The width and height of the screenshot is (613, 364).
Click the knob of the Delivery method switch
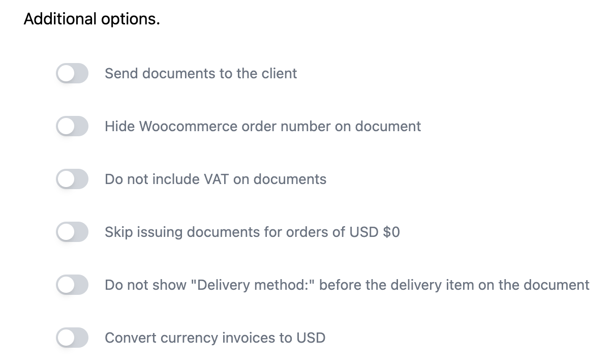tap(66, 285)
